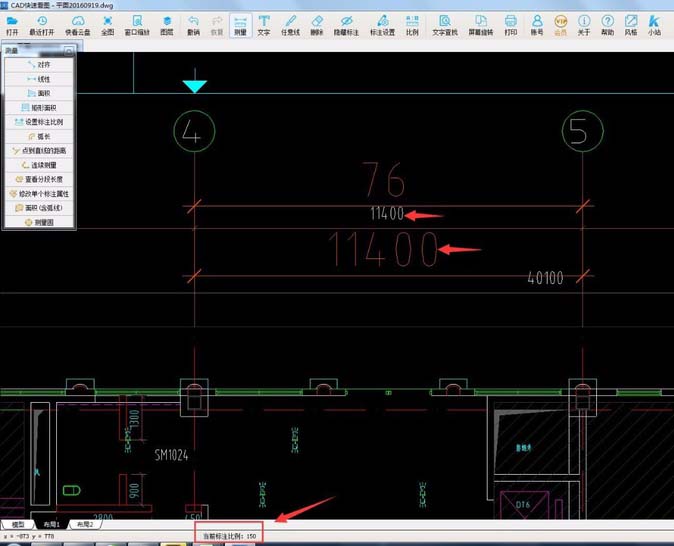Choose the 删除 eraser tool
The height and width of the screenshot is (546, 674).
coord(316,25)
